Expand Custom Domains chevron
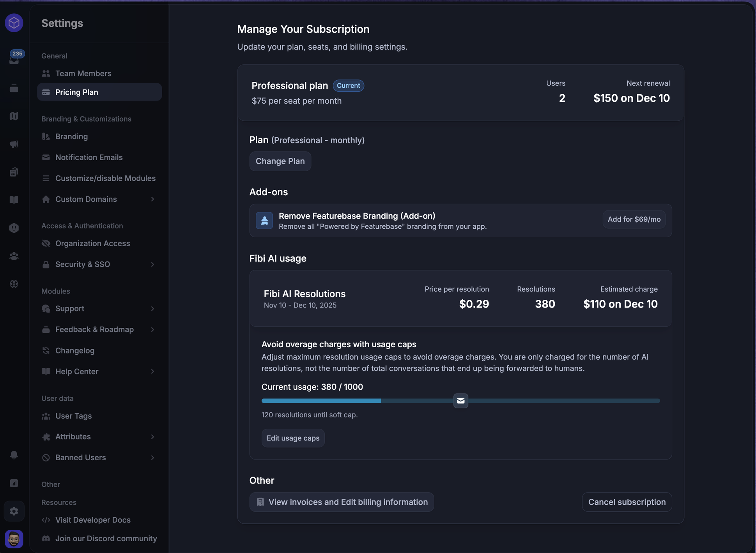This screenshot has width=756, height=553. [152, 199]
